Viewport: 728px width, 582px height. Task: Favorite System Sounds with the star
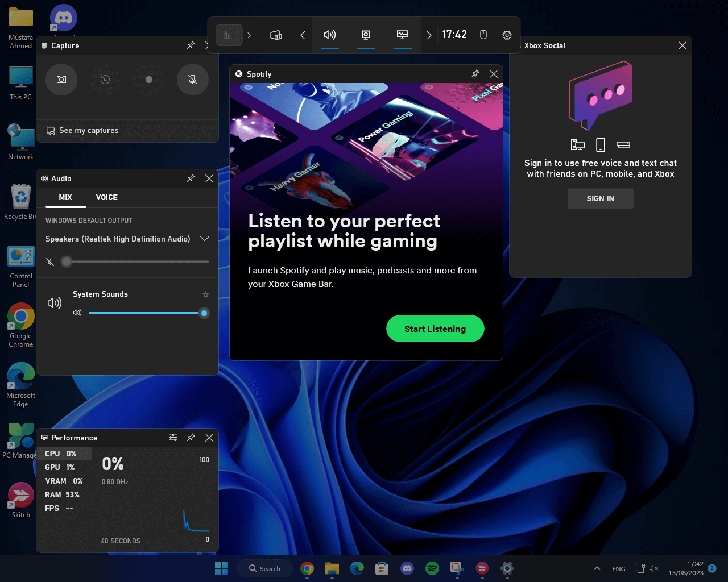click(206, 294)
